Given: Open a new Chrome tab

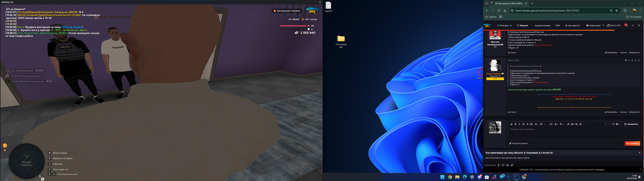Looking at the screenshot, I should coord(532,4).
